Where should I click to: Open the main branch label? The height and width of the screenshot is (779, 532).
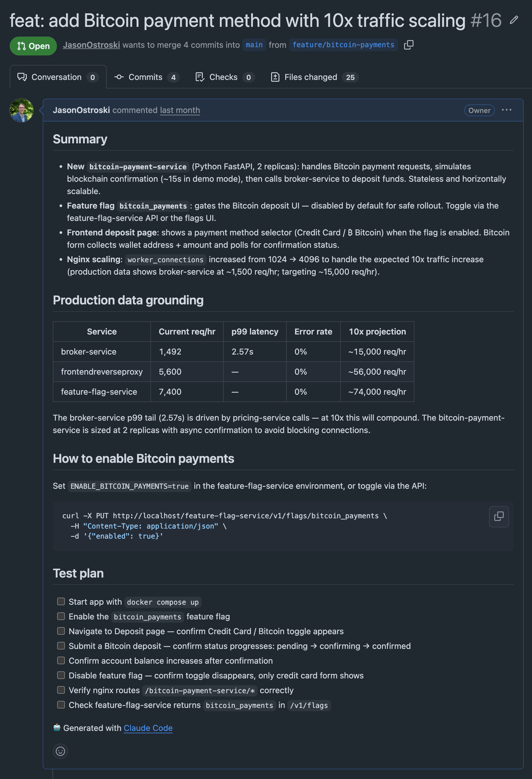[x=254, y=45]
